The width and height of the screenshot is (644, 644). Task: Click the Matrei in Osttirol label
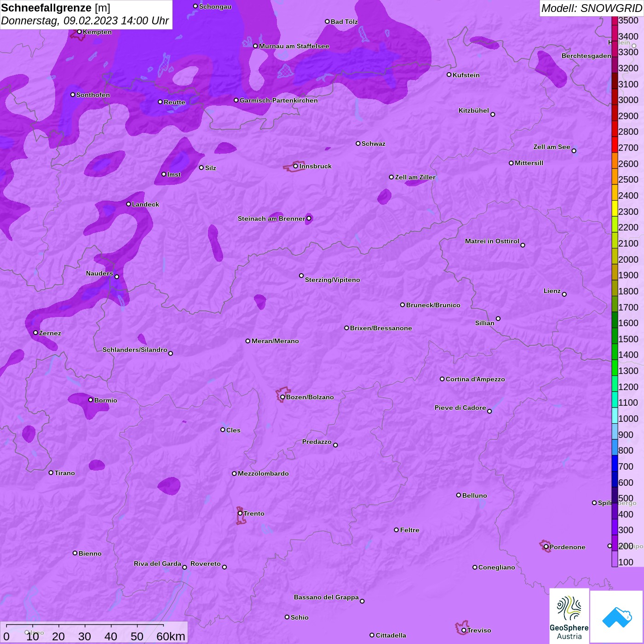pos(492,241)
